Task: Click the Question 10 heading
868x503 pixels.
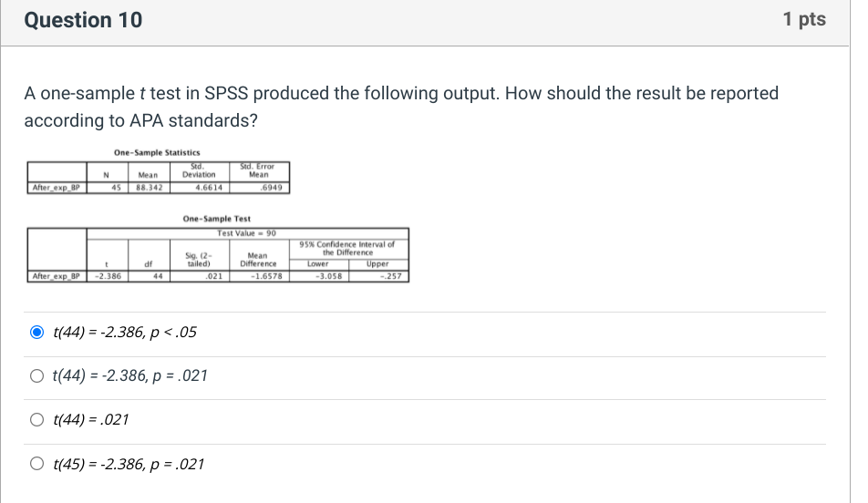Action: click(83, 20)
